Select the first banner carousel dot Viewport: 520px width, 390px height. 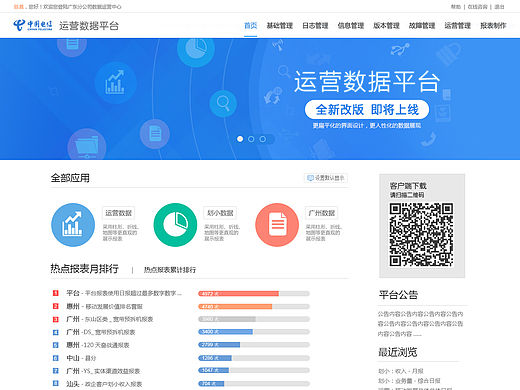pos(240,139)
